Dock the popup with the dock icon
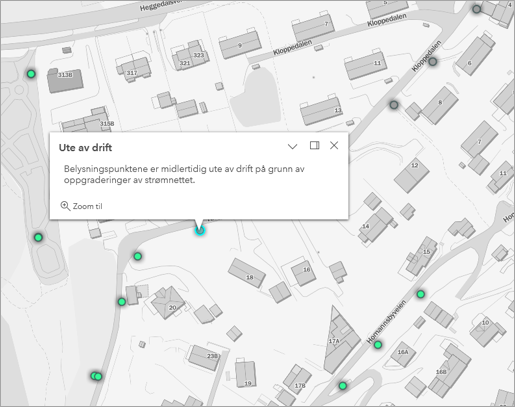 tap(314, 145)
